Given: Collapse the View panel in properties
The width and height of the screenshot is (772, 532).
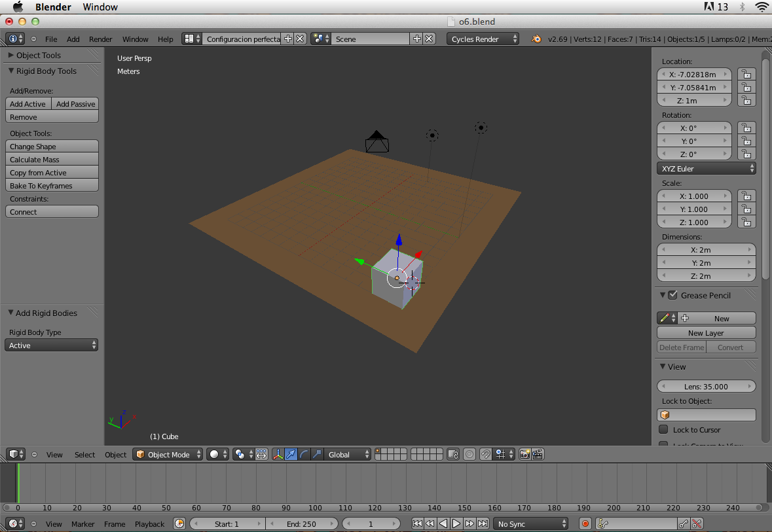Looking at the screenshot, I should pyautogui.click(x=663, y=366).
